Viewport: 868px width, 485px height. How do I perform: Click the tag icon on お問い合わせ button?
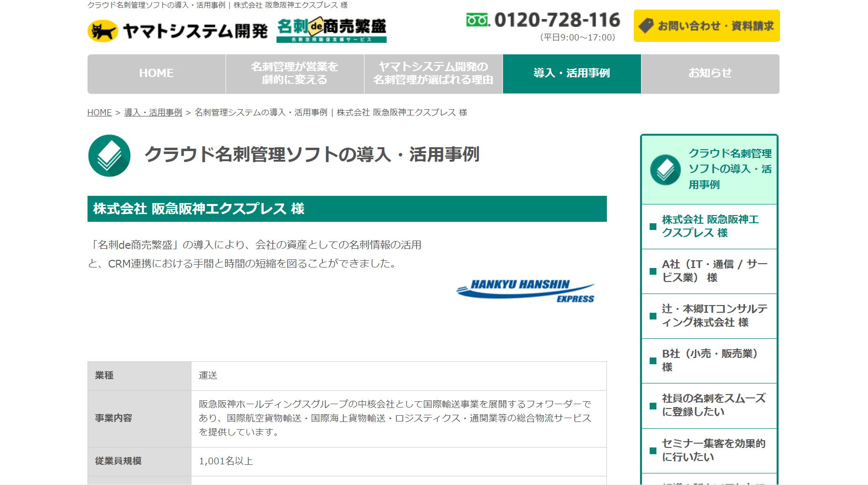click(646, 26)
